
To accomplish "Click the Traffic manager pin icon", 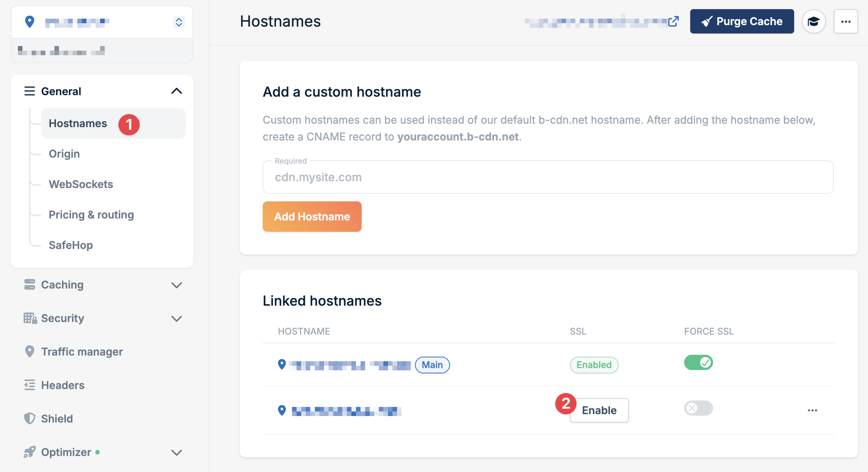I will (30, 351).
